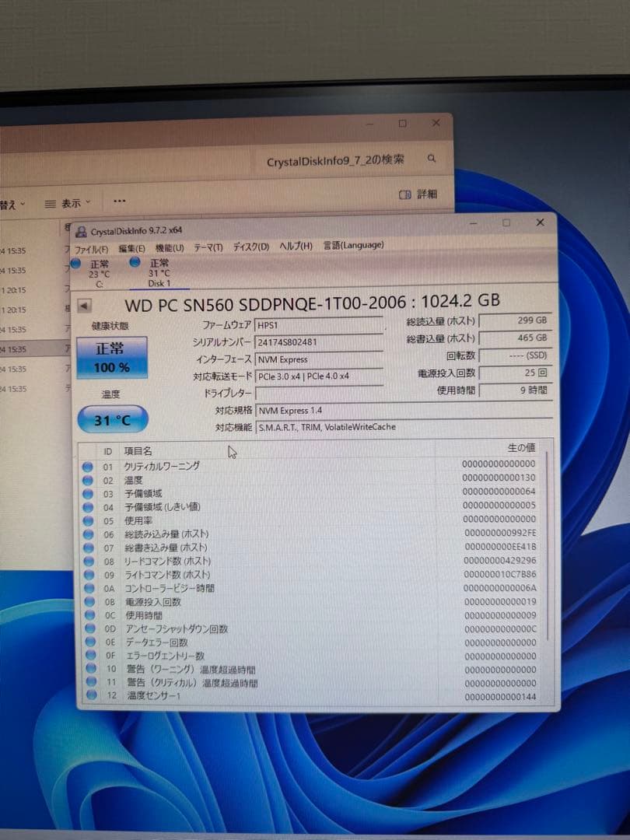Click status icon for row 11 警告 (クリティカル)

pyautogui.click(x=92, y=682)
